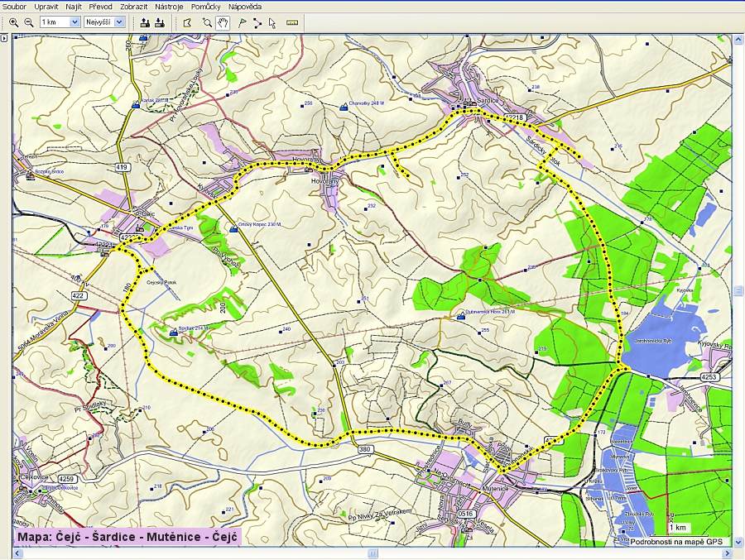Open the Nejvyšší detail level dropdown
This screenshot has height=560, width=745.
tap(119, 22)
